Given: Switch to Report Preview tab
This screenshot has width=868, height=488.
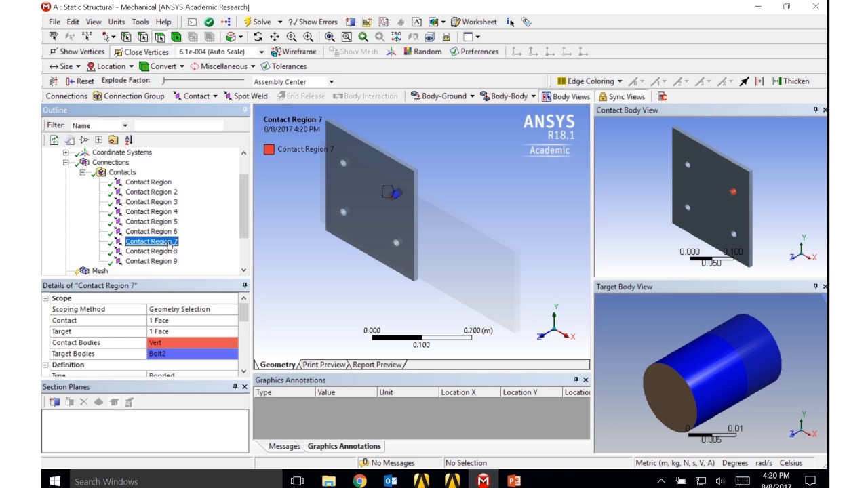Looking at the screenshot, I should click(377, 365).
